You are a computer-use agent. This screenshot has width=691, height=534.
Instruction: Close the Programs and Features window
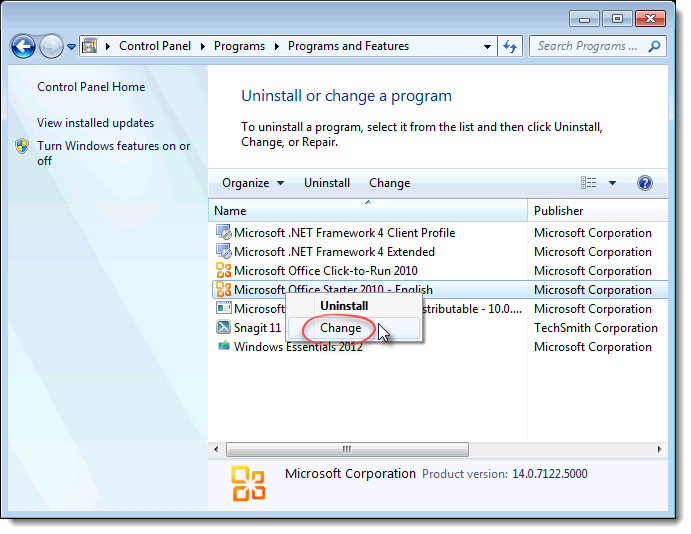[x=650, y=19]
